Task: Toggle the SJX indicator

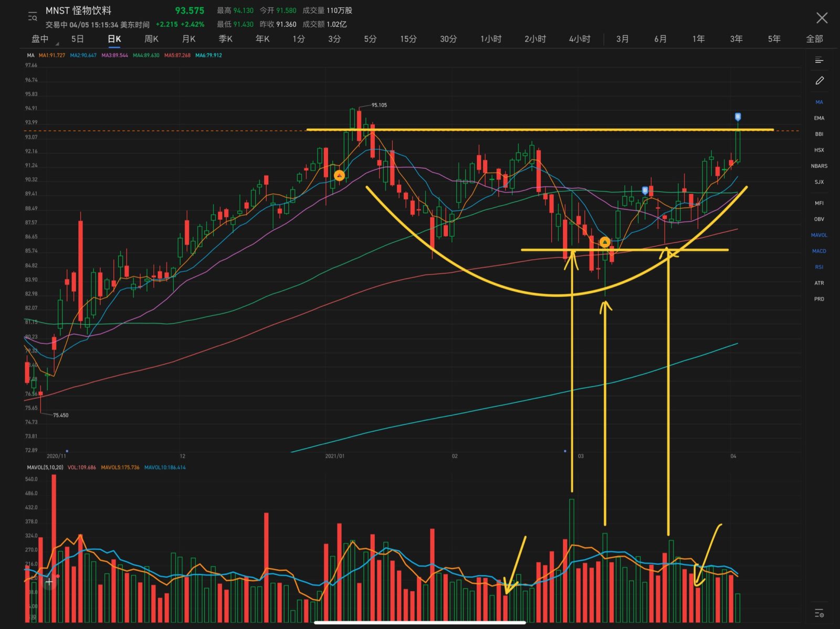Action: tap(819, 182)
